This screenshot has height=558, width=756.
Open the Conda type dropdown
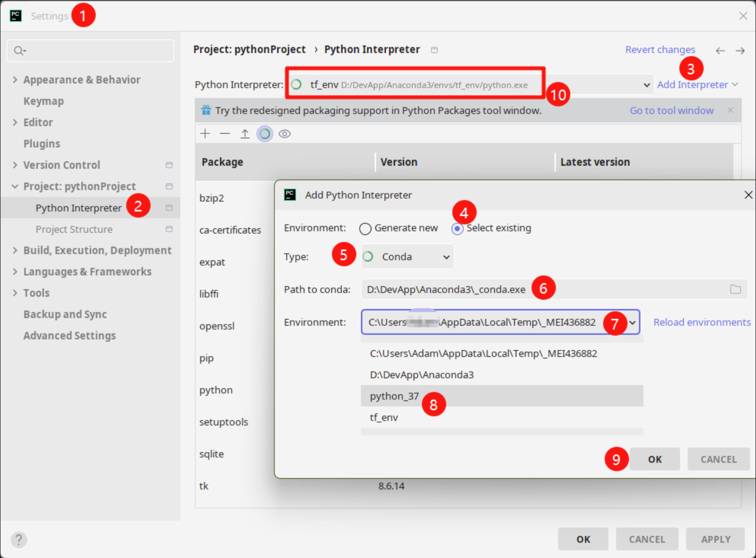click(x=407, y=257)
